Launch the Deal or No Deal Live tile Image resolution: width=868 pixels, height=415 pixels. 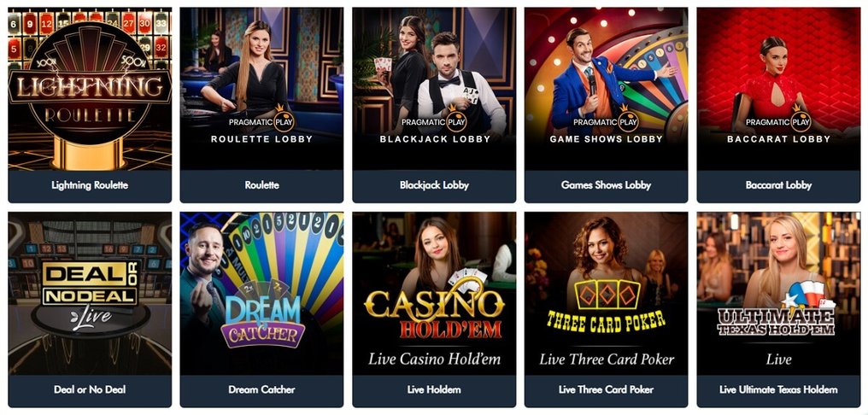coord(90,293)
